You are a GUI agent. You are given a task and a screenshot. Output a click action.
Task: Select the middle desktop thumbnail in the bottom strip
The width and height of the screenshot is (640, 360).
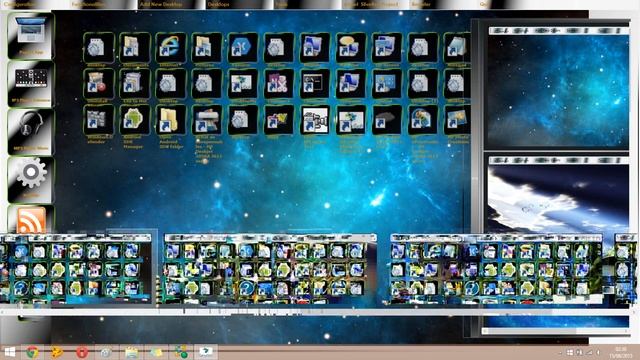(270, 269)
